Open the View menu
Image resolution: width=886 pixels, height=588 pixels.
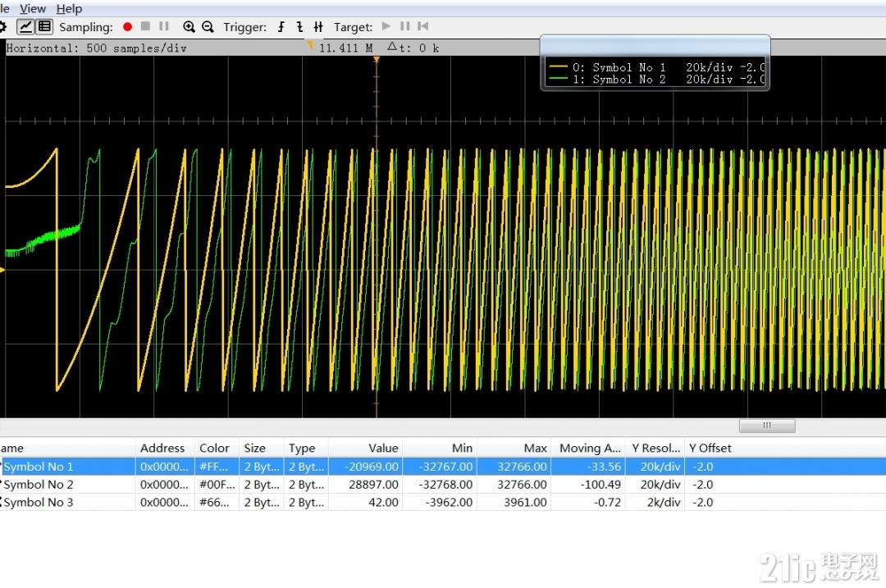pyautogui.click(x=33, y=8)
